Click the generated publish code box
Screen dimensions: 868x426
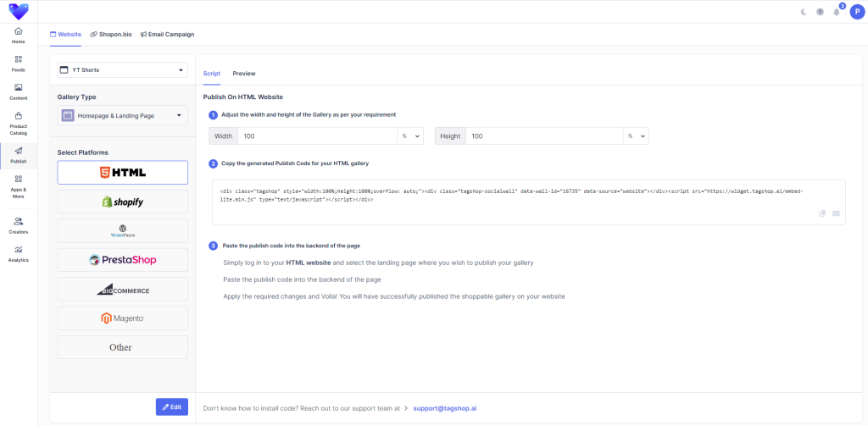coord(529,202)
